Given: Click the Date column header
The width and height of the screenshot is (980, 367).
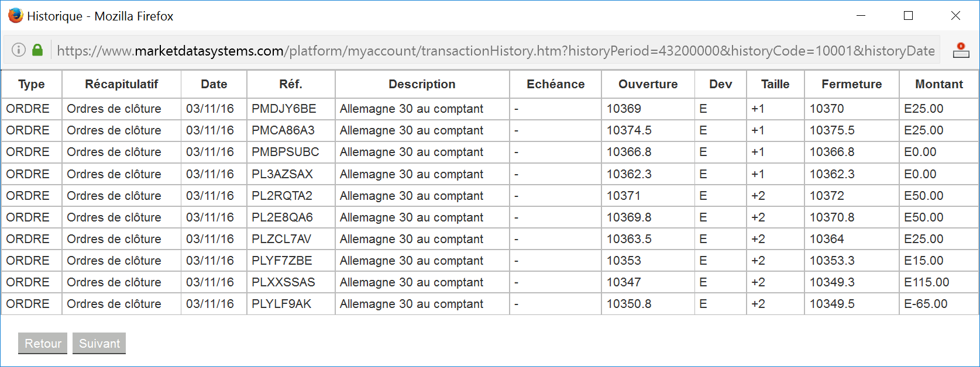Looking at the screenshot, I should 214,84.
